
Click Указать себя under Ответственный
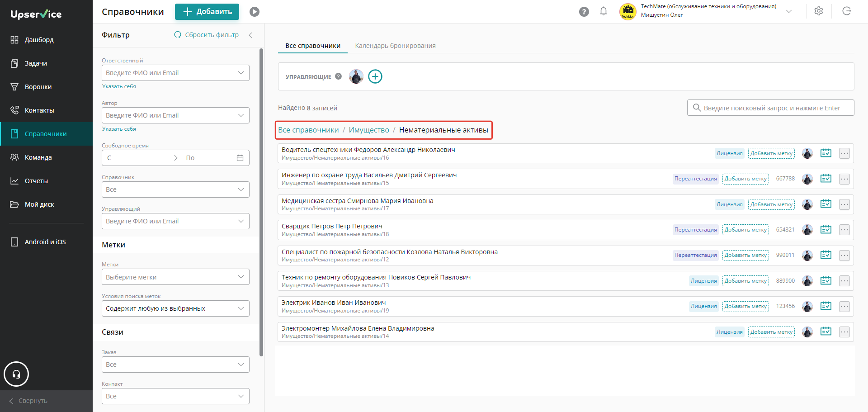tap(119, 86)
